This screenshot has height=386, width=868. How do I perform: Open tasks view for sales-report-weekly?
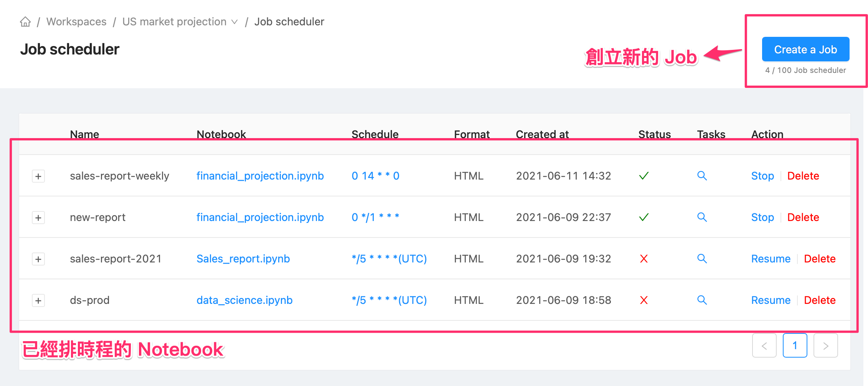pos(702,176)
